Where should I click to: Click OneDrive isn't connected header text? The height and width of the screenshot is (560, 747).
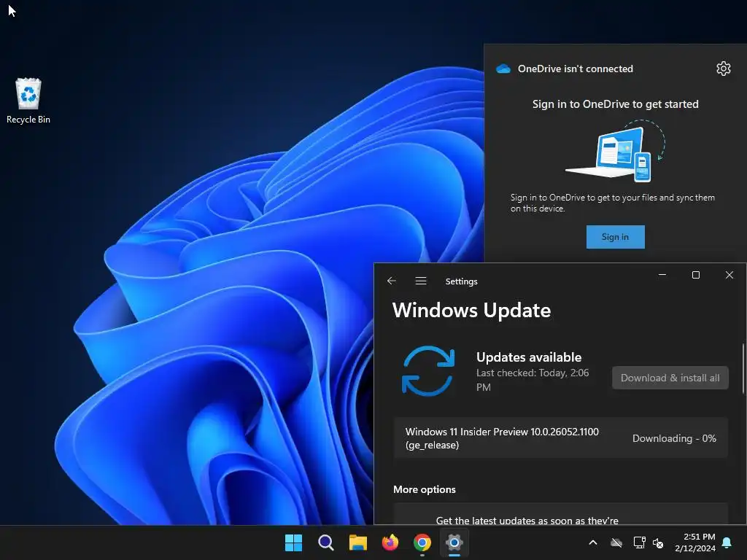pos(576,69)
